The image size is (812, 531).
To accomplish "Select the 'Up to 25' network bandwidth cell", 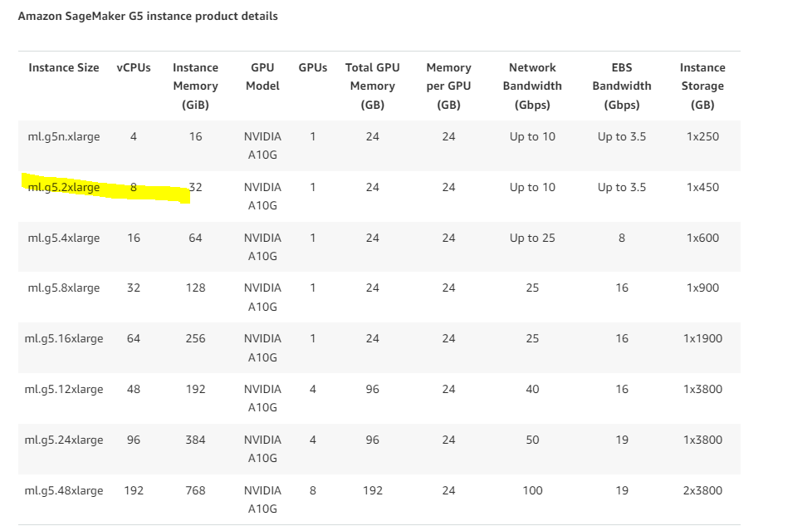I will (532, 238).
